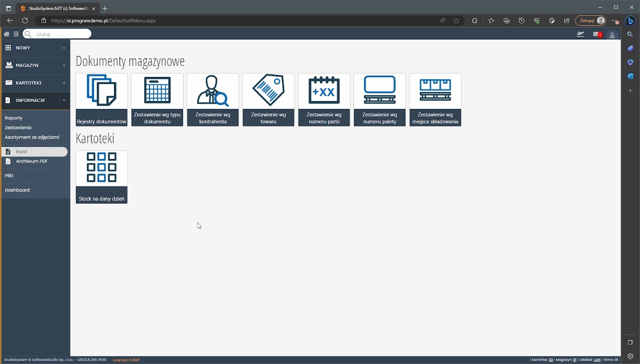Open Stock na dany dzień tile
The height and width of the screenshot is (364, 640).
click(101, 177)
